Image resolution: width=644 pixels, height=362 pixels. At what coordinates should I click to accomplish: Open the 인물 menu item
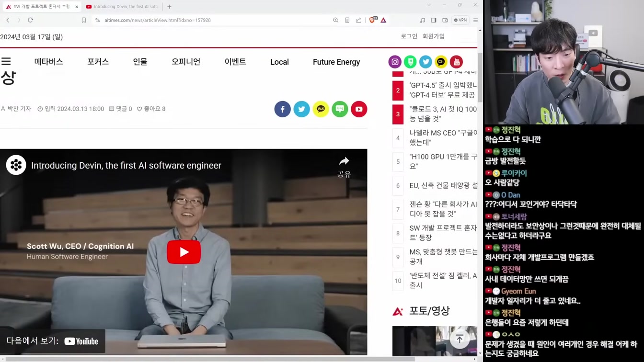coord(140,62)
